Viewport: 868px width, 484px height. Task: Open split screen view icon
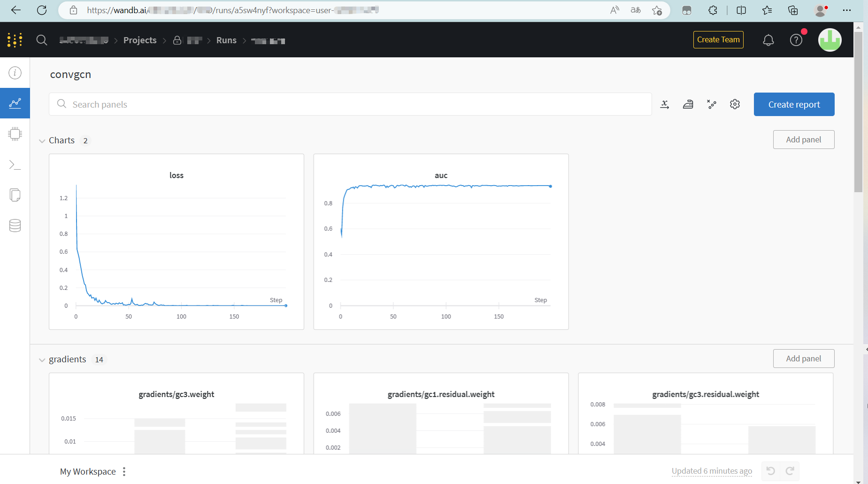pyautogui.click(x=741, y=10)
